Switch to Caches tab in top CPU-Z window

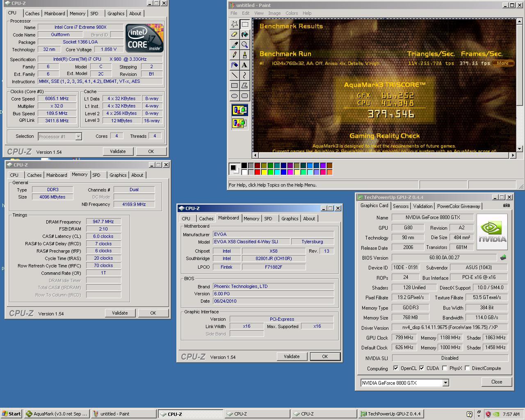(x=32, y=14)
